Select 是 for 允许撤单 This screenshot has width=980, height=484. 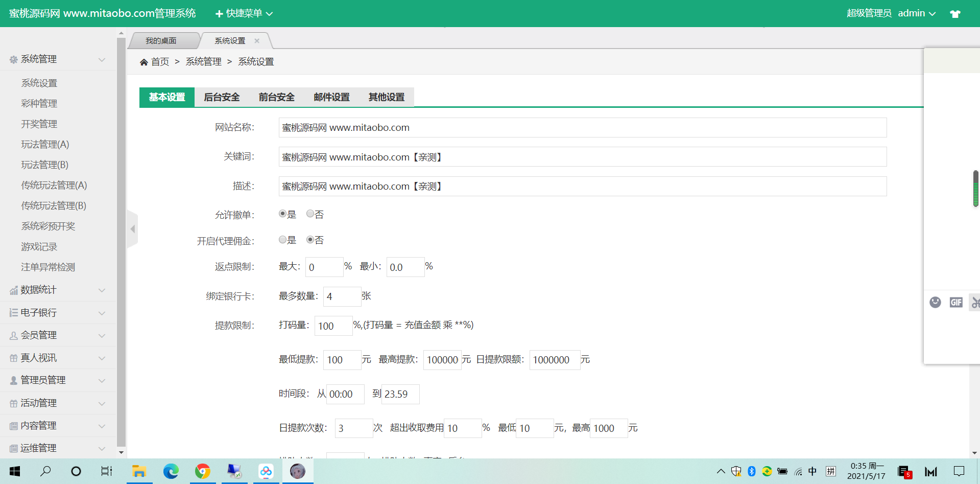click(282, 214)
